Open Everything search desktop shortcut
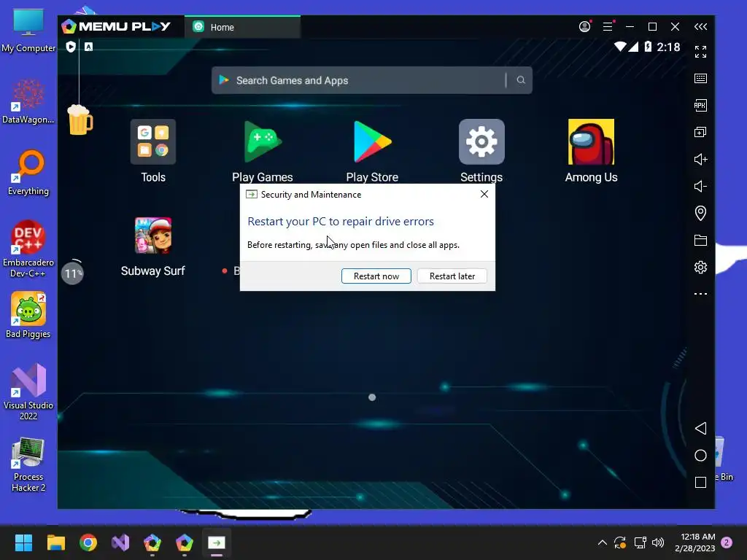Image resolution: width=747 pixels, height=560 pixels. tap(28, 173)
